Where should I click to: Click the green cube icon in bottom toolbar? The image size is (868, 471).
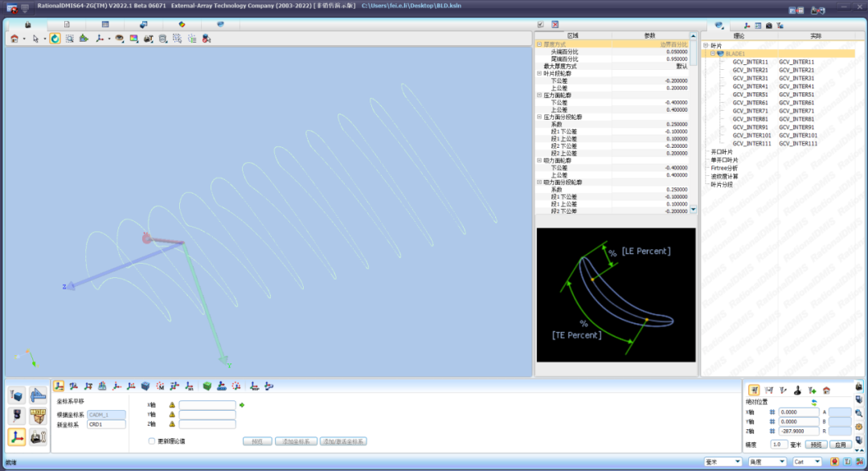(207, 387)
